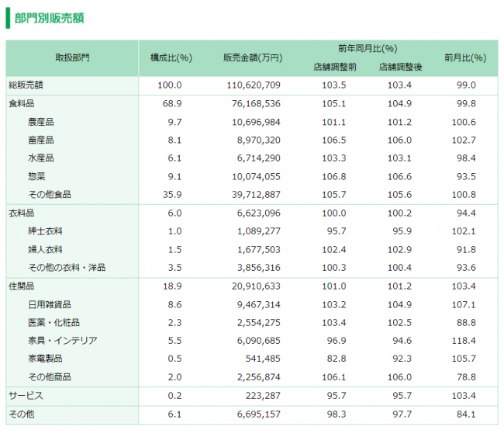Image resolution: width=504 pixels, height=430 pixels.
Task: Click the 住関品 category row label
Action: click(21, 286)
